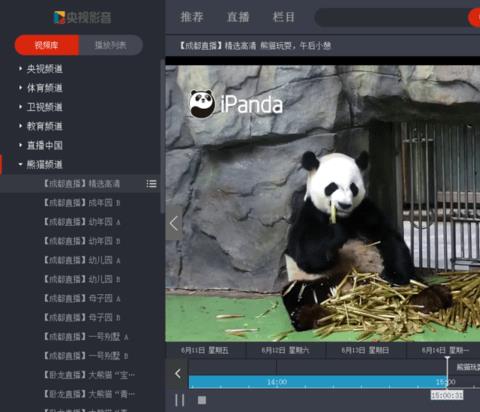480x412 pixels.
Task: Open the 推荐 tab
Action: click(192, 17)
